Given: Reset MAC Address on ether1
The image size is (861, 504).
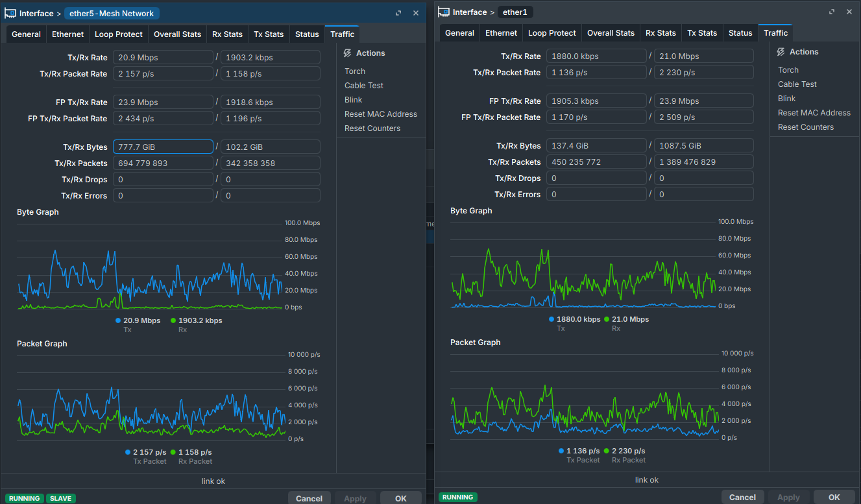Looking at the screenshot, I should [814, 113].
